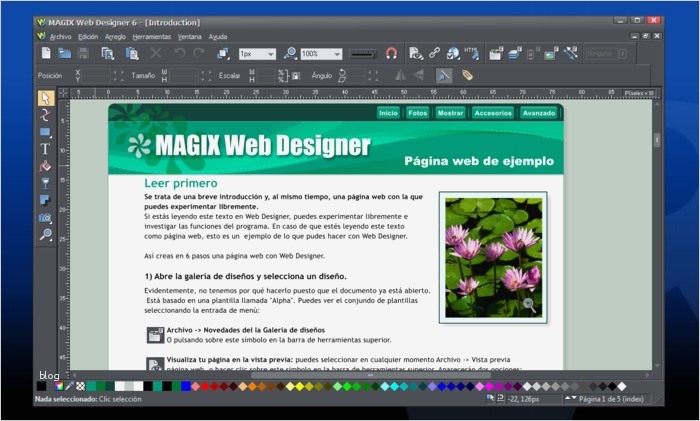The height and width of the screenshot is (421, 700).
Task: Open the bitmap gallery picture icon
Action: pos(551,54)
